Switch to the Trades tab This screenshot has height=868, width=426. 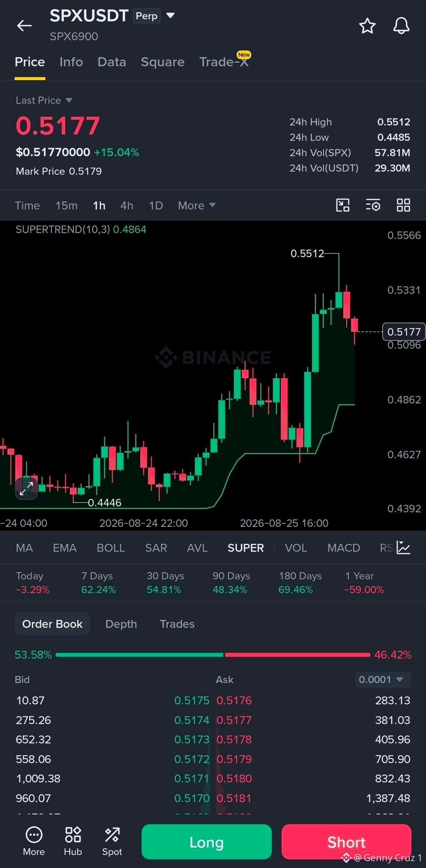pos(177,623)
